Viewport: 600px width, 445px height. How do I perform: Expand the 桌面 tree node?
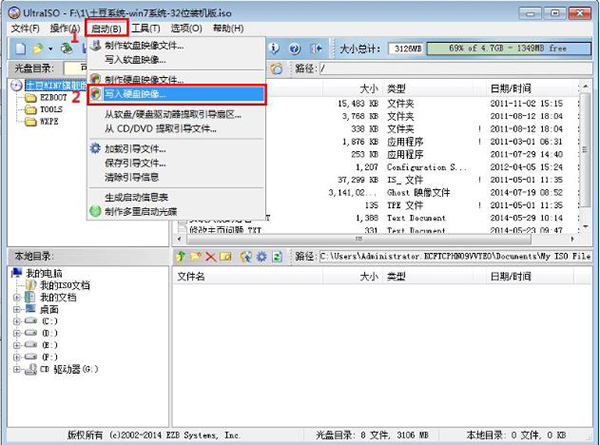tap(16, 309)
